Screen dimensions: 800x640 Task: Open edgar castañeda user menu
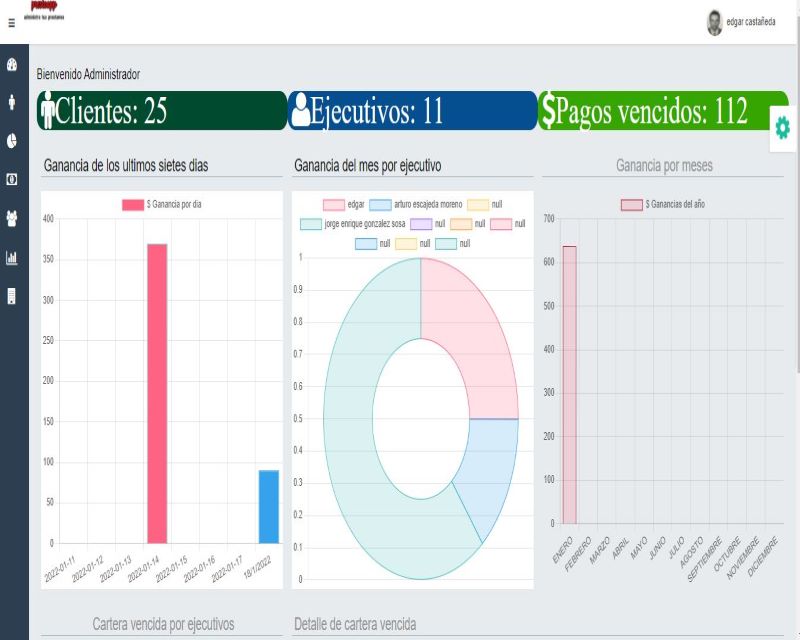point(749,22)
